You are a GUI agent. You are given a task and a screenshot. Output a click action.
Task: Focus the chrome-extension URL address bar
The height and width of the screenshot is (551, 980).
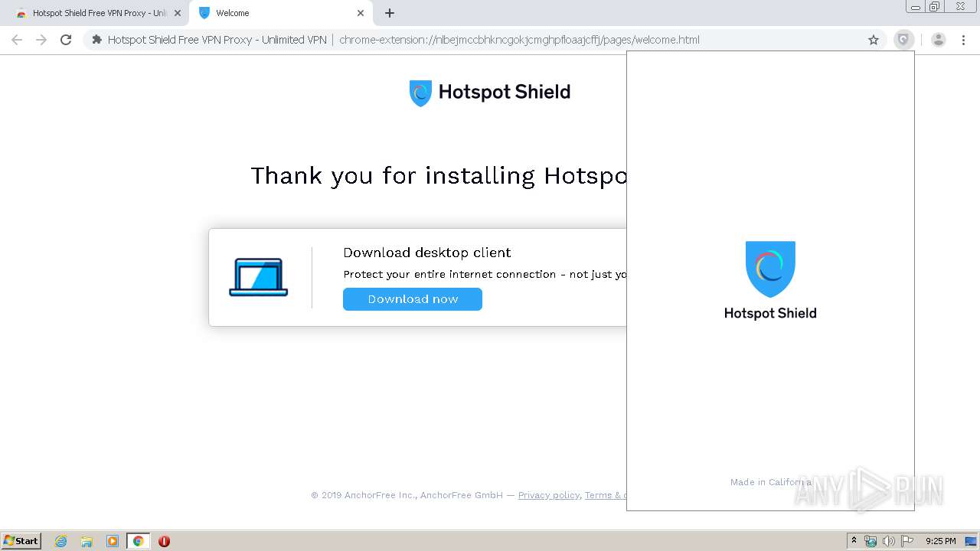[519, 40]
